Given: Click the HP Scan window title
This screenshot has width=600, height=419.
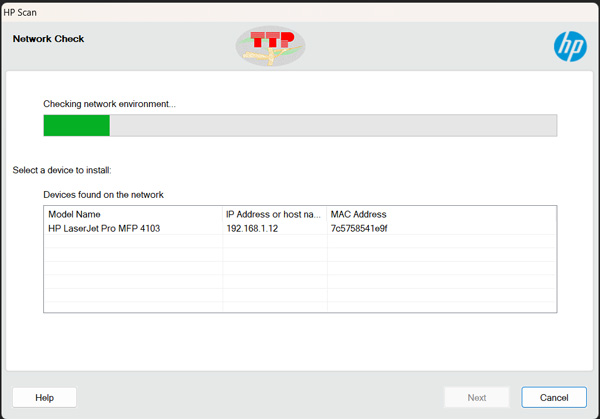Looking at the screenshot, I should click(20, 13).
